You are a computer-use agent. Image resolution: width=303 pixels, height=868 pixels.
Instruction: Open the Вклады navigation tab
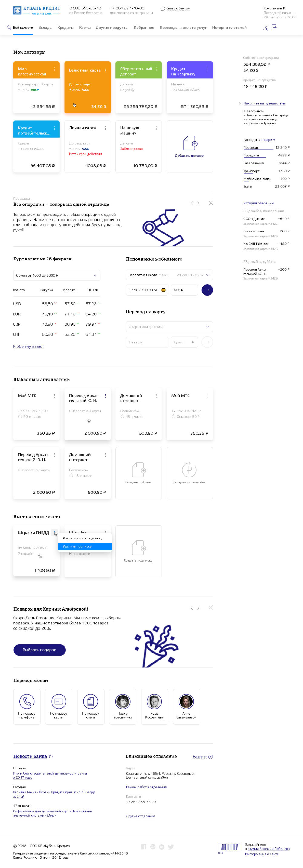pyautogui.click(x=45, y=28)
